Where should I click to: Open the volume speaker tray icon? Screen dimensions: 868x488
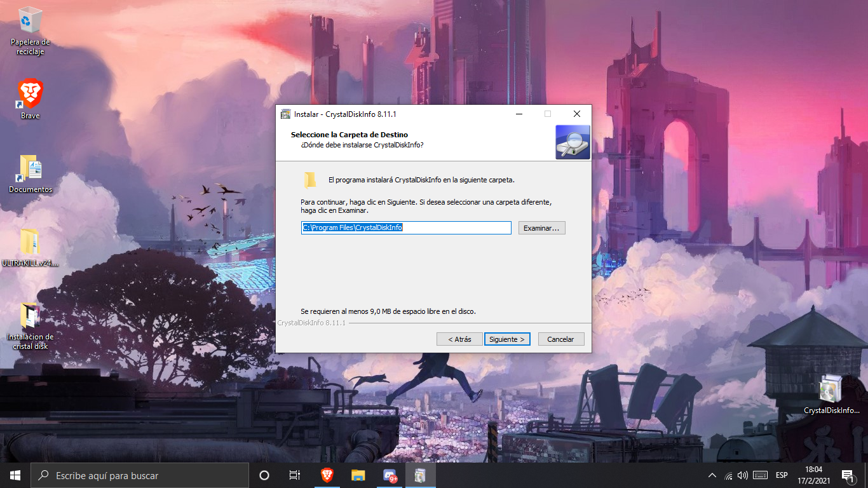[x=743, y=475]
